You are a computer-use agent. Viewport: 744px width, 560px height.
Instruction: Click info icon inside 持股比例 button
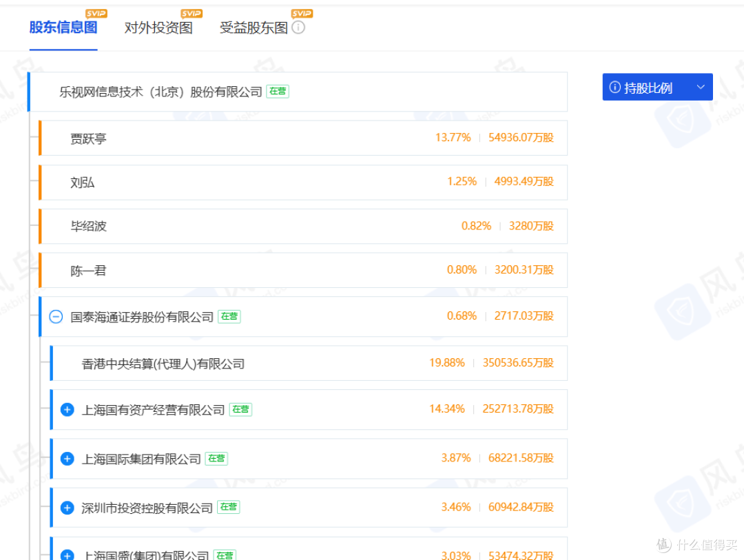click(614, 87)
